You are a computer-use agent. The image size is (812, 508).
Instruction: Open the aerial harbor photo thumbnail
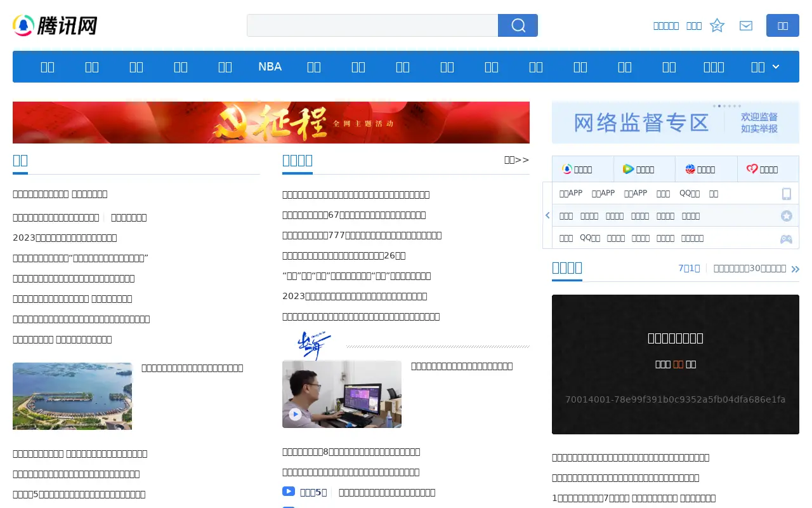[x=72, y=396]
